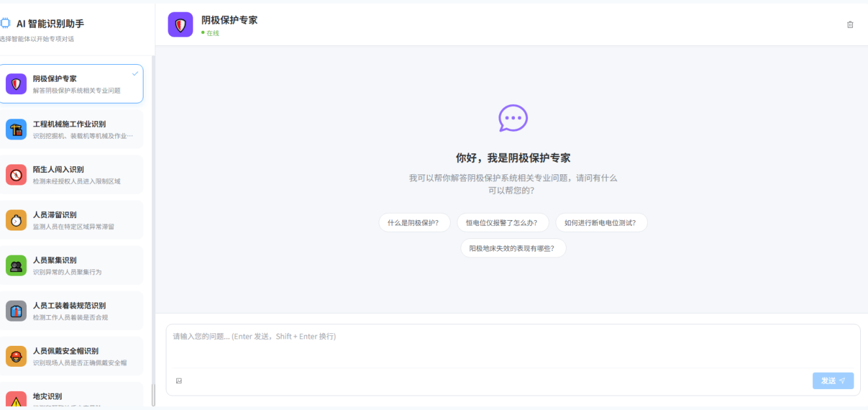Select the 陌生人闯入识别 agent title
868x410 pixels.
coord(58,169)
